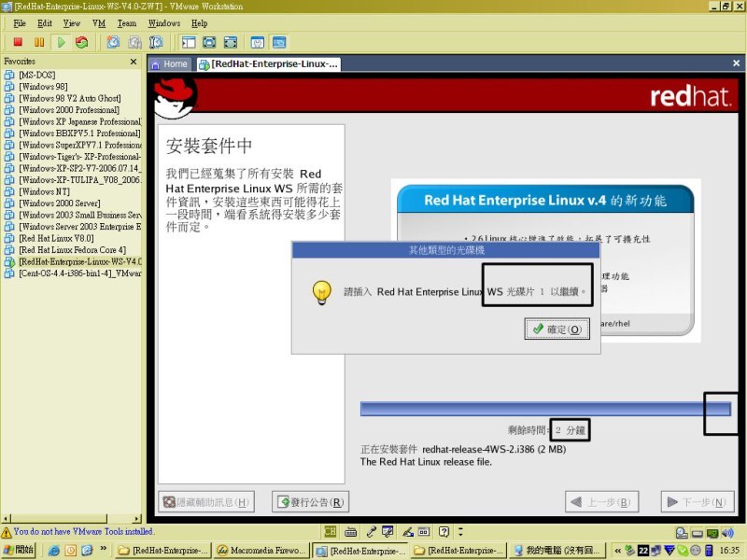The height and width of the screenshot is (560, 747).
Task: Click the Favorites horizontal scrollbar
Action: (x=72, y=518)
